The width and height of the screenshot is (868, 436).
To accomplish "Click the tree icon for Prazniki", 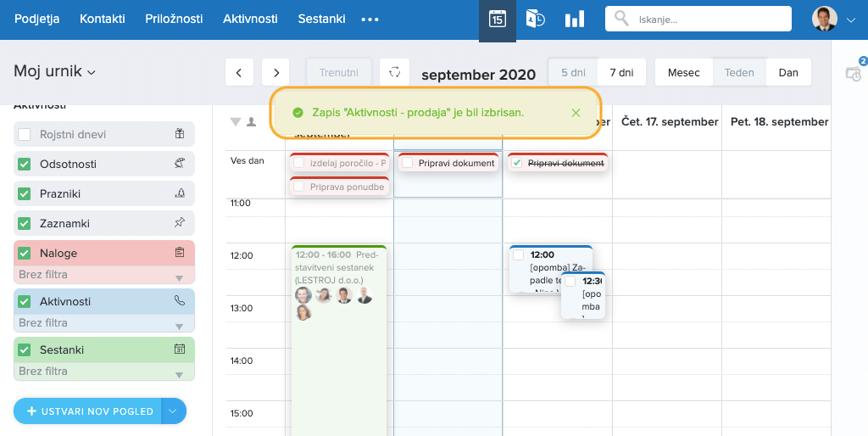I will (180, 193).
